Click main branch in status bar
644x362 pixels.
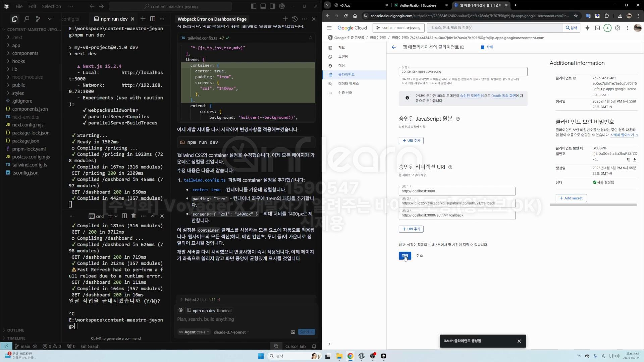pyautogui.click(x=22, y=346)
